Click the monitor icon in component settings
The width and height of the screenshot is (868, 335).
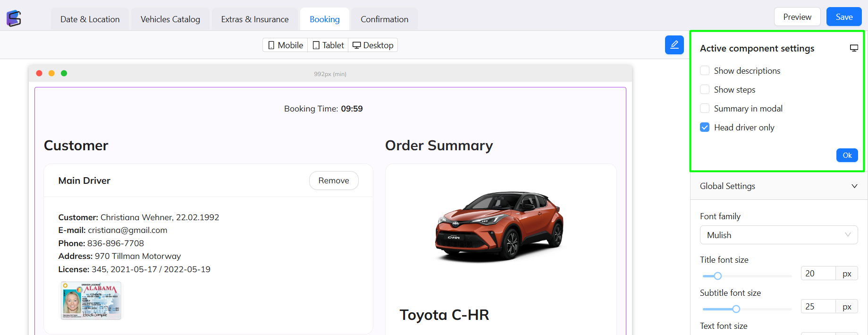(x=854, y=48)
